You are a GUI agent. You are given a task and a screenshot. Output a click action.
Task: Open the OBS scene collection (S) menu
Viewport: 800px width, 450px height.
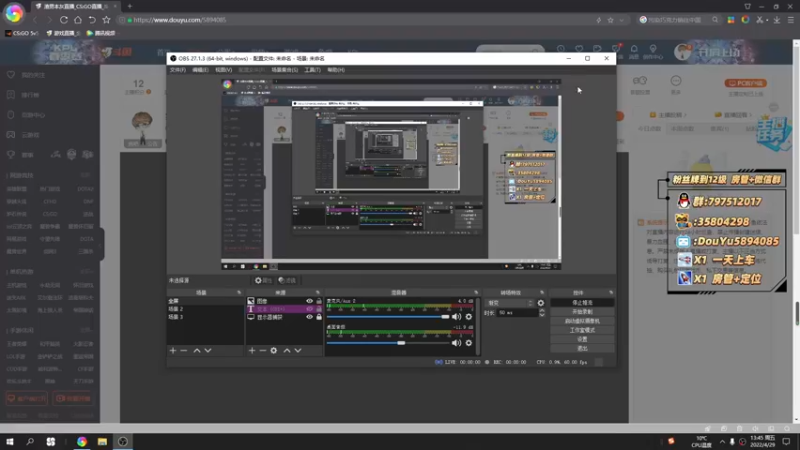click(x=285, y=70)
